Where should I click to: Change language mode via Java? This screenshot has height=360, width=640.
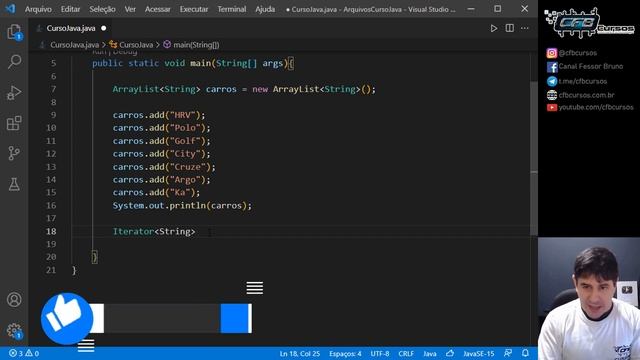point(429,353)
